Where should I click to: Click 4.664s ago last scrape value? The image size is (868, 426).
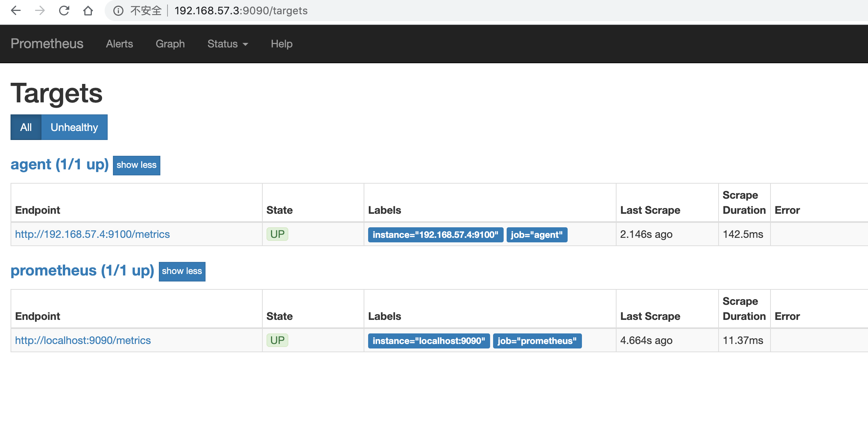click(646, 340)
